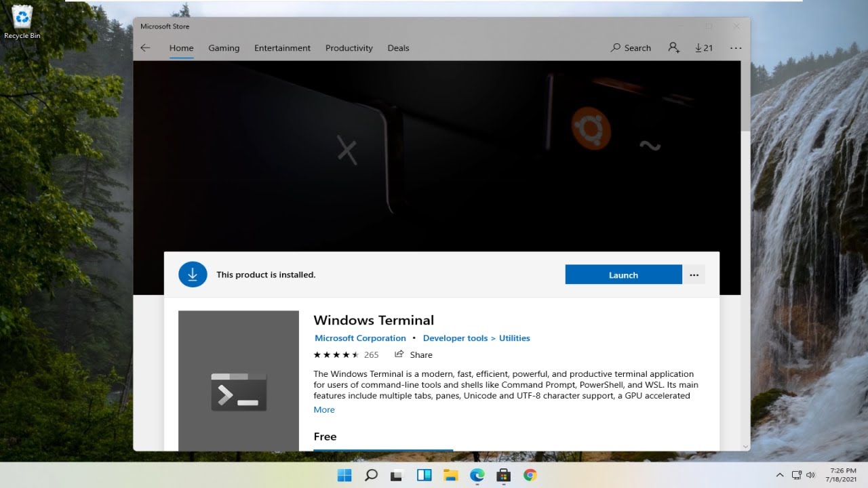Share the Windows Terminal listing
Viewport: 868px width, 488px height.
(x=414, y=354)
